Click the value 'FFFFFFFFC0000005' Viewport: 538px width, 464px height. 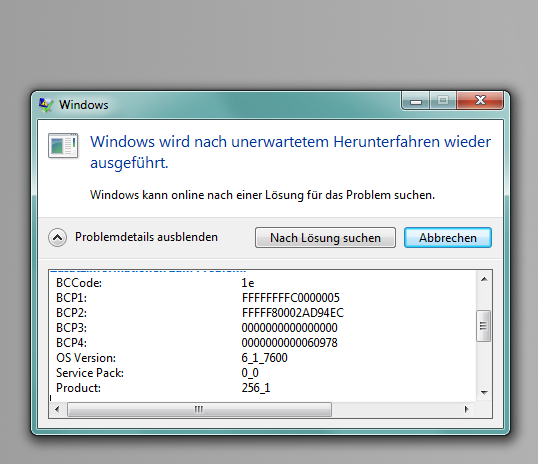pos(291,298)
